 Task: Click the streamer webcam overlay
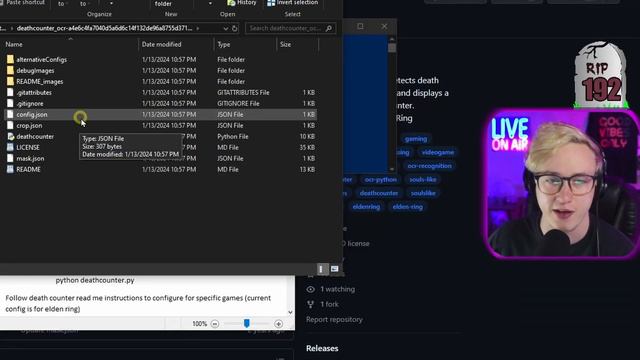[x=563, y=184]
